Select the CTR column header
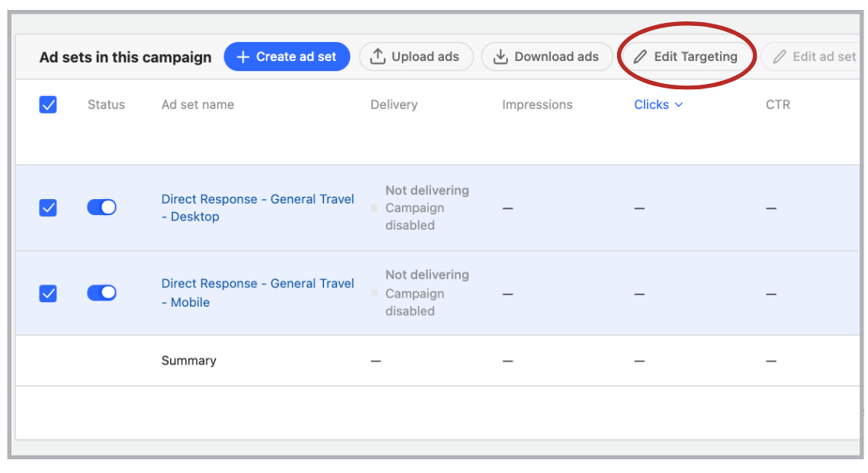Screen dimensions: 868x473 pos(777,105)
